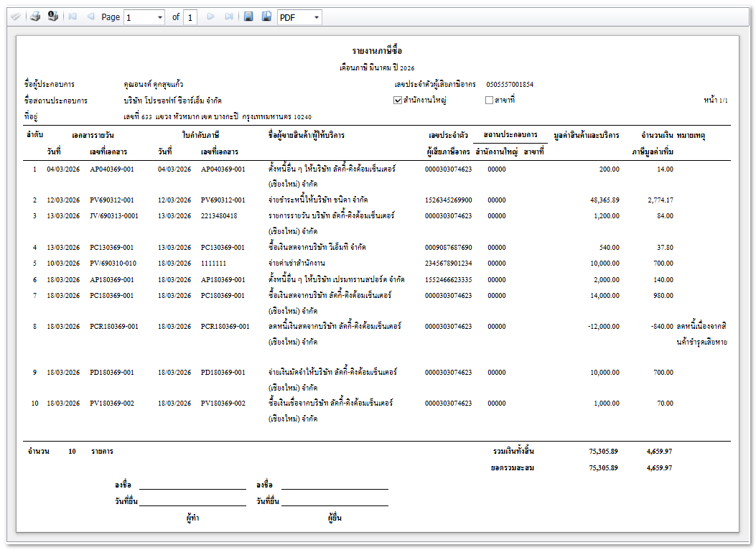Toggle the สาขาที่ checkbox

490,101
